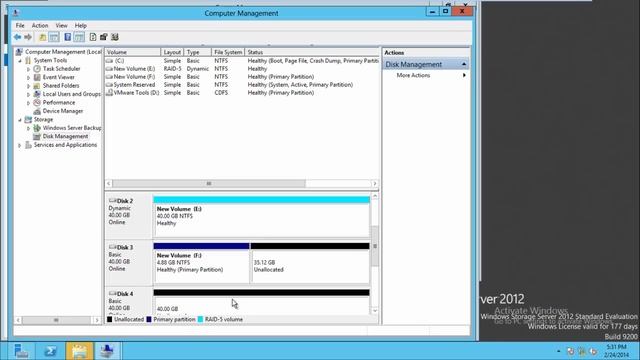This screenshot has width=640, height=360.
Task: Click the Computer Management root icon
Action: (x=19, y=52)
